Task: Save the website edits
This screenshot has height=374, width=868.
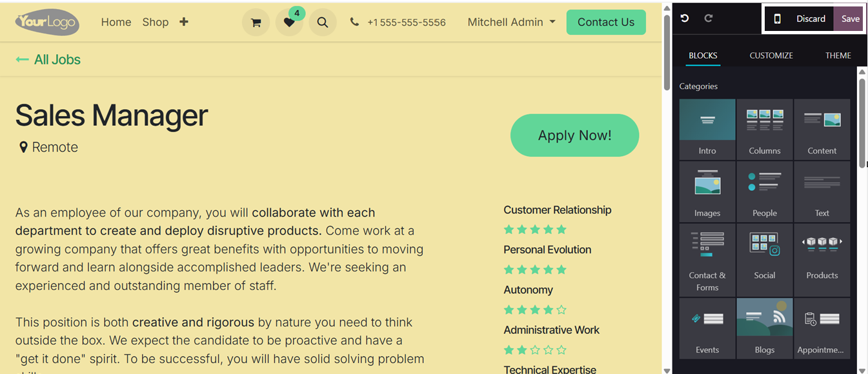Action: coord(850,19)
